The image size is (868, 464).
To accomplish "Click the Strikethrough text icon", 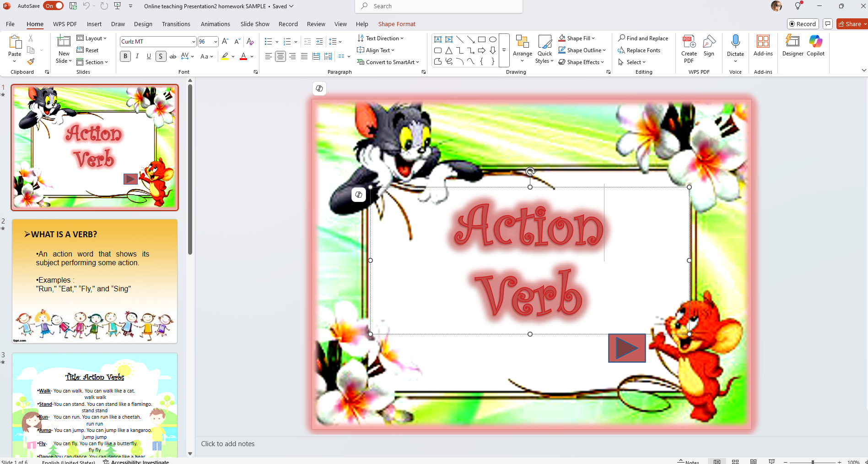I will 173,56.
